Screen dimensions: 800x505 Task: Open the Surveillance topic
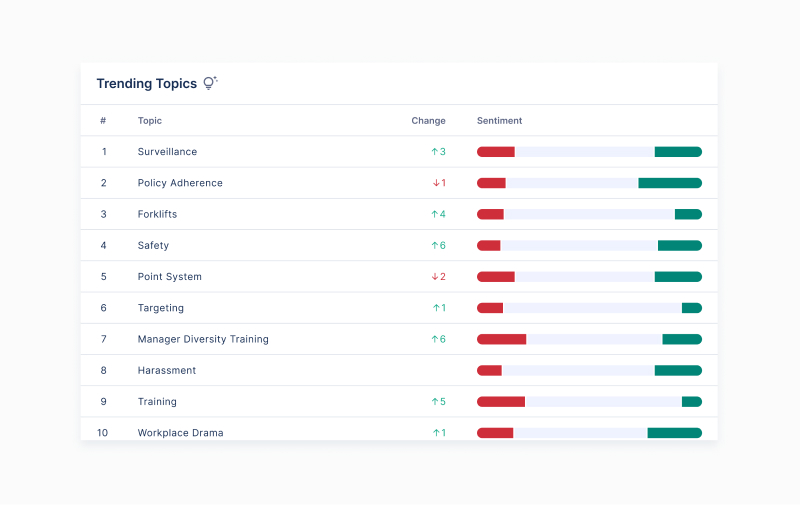coord(167,152)
